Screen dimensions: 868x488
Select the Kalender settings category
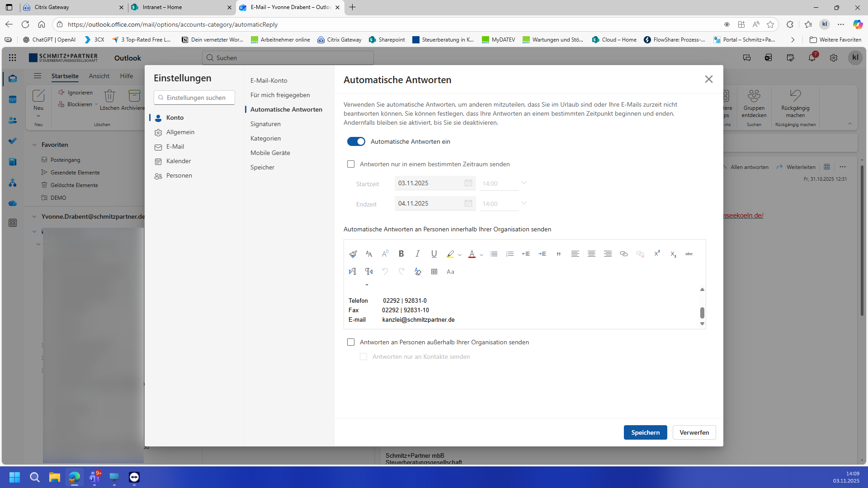[179, 161]
